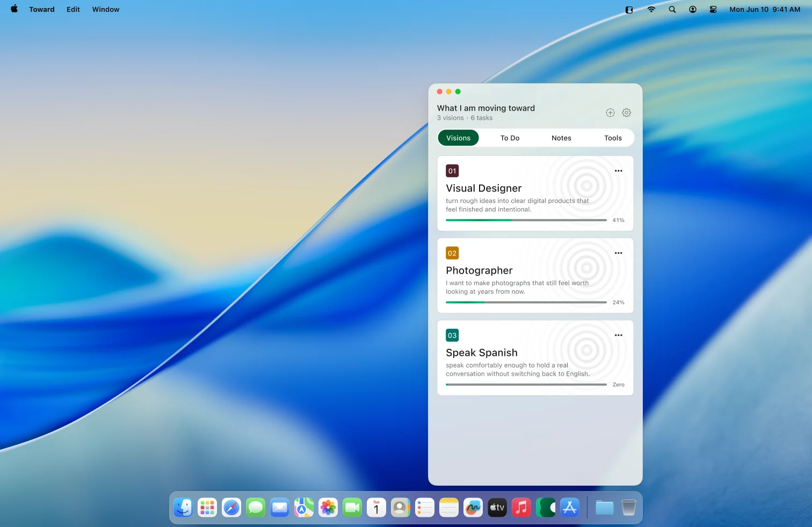Open Finder from the Dock
Image resolution: width=812 pixels, height=527 pixels.
pyautogui.click(x=183, y=507)
